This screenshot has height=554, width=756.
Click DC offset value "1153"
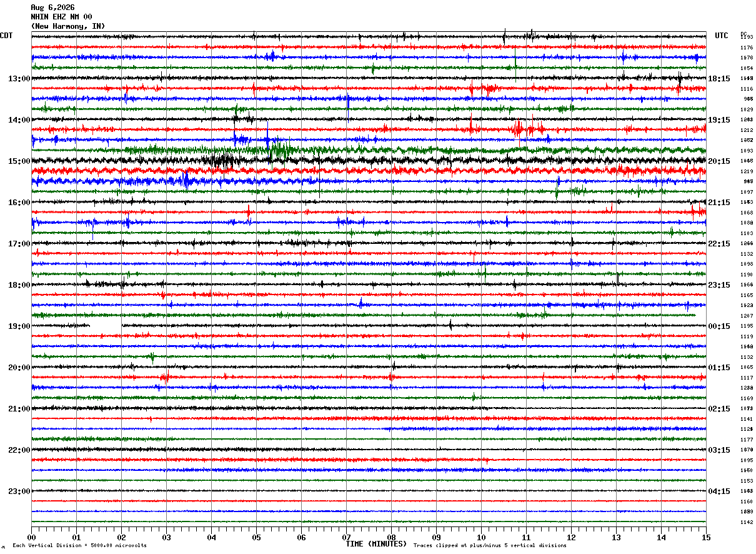click(x=747, y=481)
